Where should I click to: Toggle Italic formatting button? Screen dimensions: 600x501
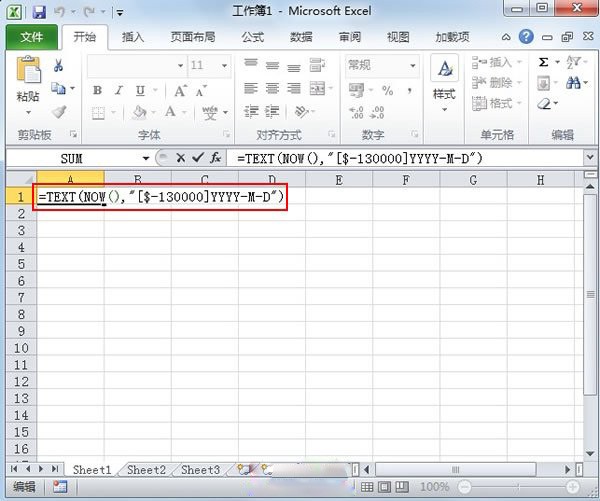click(119, 90)
